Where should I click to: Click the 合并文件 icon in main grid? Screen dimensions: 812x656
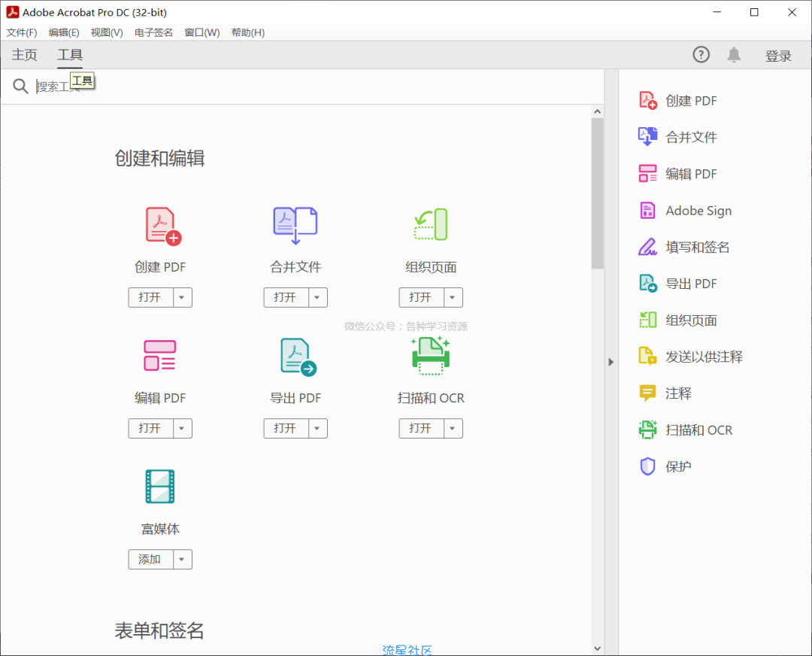[295, 226]
